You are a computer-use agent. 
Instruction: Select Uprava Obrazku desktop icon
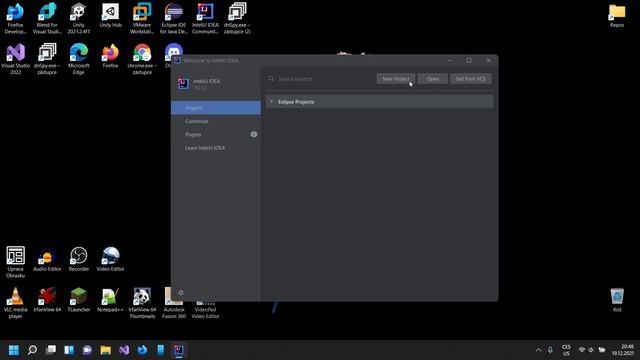coord(16,262)
